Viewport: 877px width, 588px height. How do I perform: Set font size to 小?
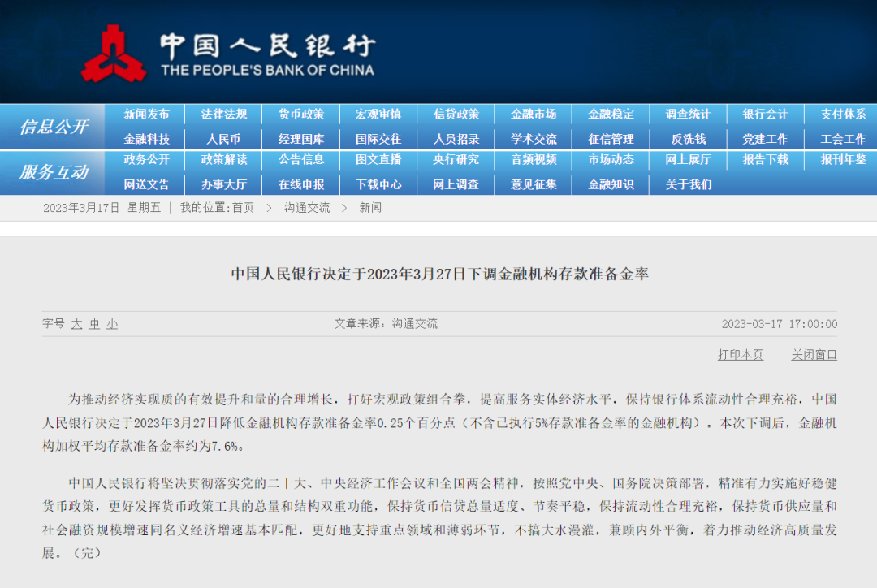(x=112, y=323)
